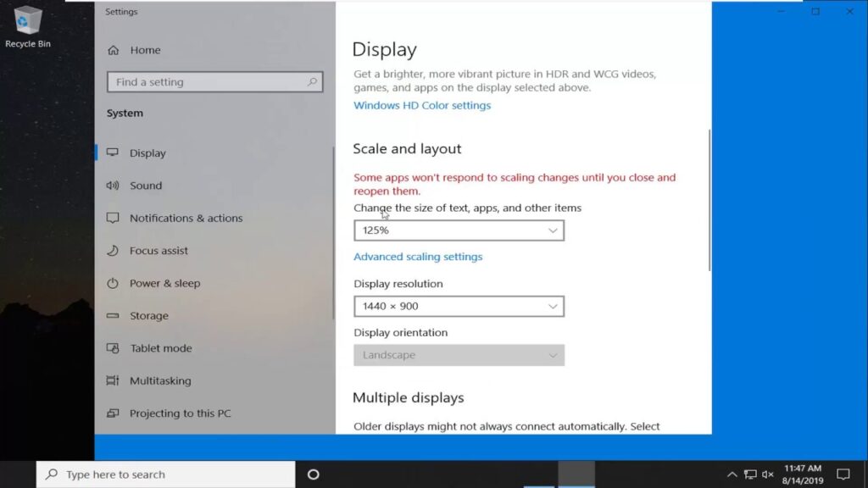Click the Find a setting search box

coord(214,81)
